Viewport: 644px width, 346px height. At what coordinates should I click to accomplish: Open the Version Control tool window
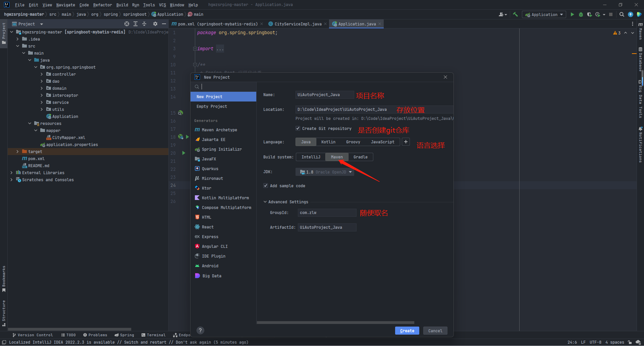tap(33, 335)
